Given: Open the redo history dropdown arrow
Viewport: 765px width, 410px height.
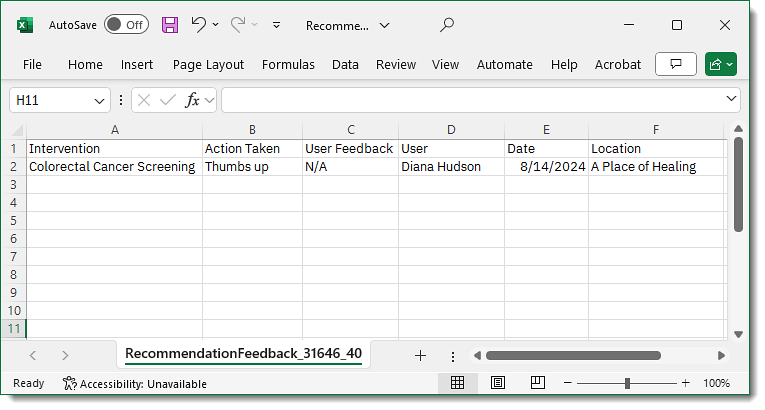Looking at the screenshot, I should pyautogui.click(x=255, y=24).
